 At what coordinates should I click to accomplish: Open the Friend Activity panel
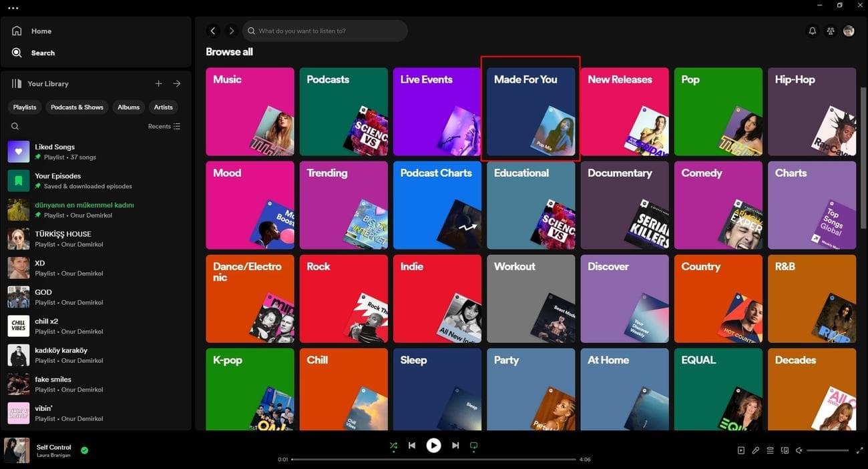point(830,31)
